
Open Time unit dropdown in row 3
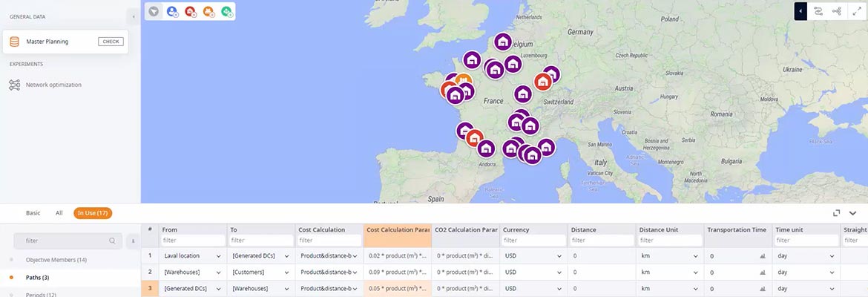[832, 289]
